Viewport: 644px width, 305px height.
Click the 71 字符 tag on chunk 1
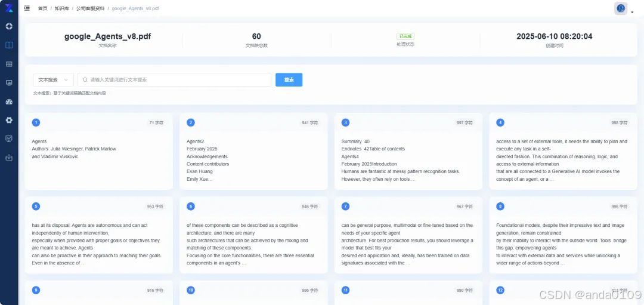156,122
